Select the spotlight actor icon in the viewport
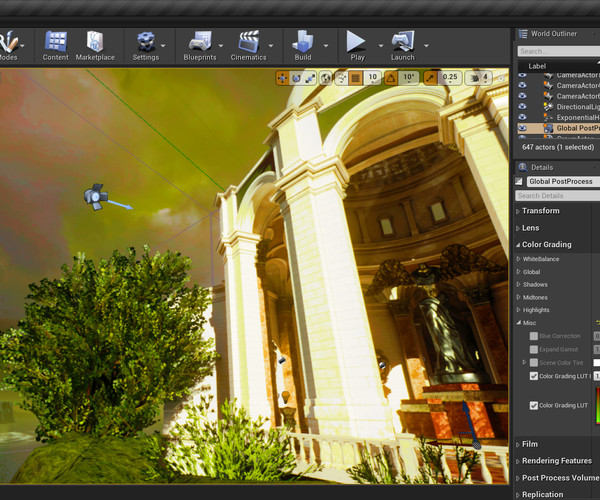 [96, 197]
